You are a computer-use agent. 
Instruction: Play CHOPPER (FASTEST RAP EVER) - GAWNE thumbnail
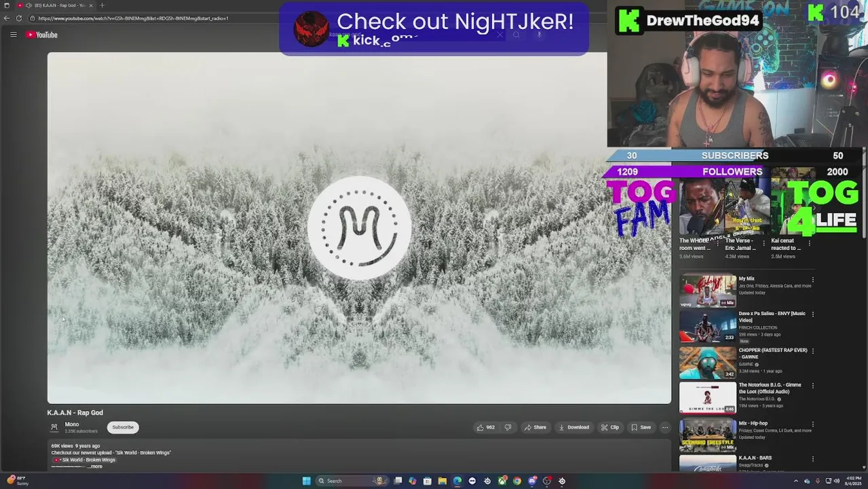[x=707, y=363]
